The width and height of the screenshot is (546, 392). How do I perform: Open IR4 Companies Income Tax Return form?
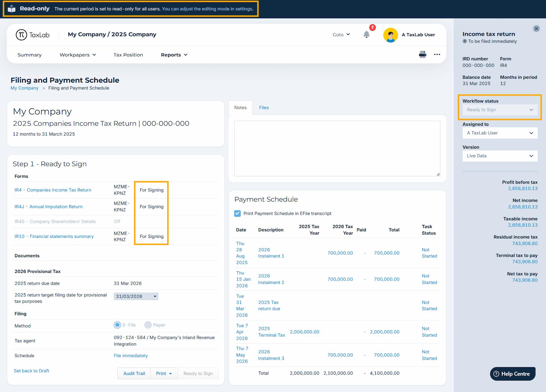[53, 190]
